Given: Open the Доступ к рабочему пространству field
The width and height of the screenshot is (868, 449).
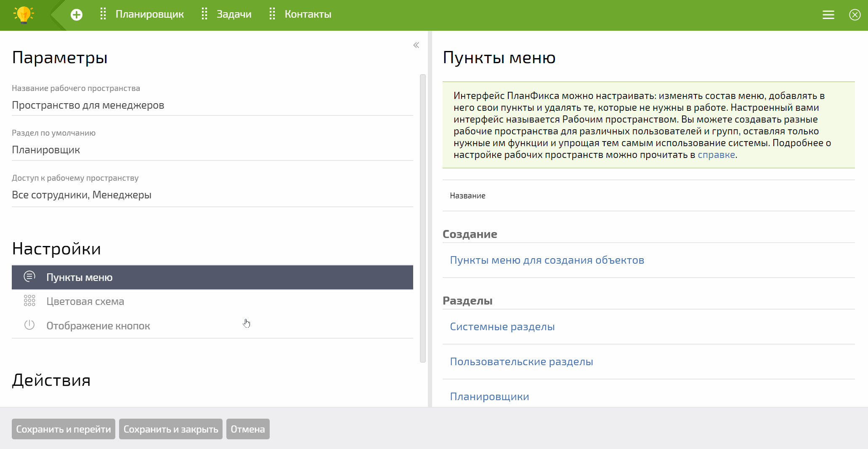Looking at the screenshot, I should click(212, 195).
